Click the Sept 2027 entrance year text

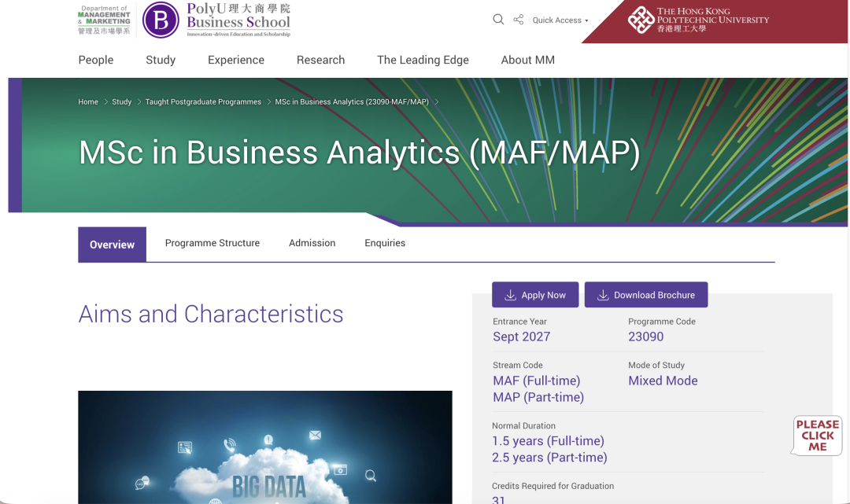click(x=522, y=337)
